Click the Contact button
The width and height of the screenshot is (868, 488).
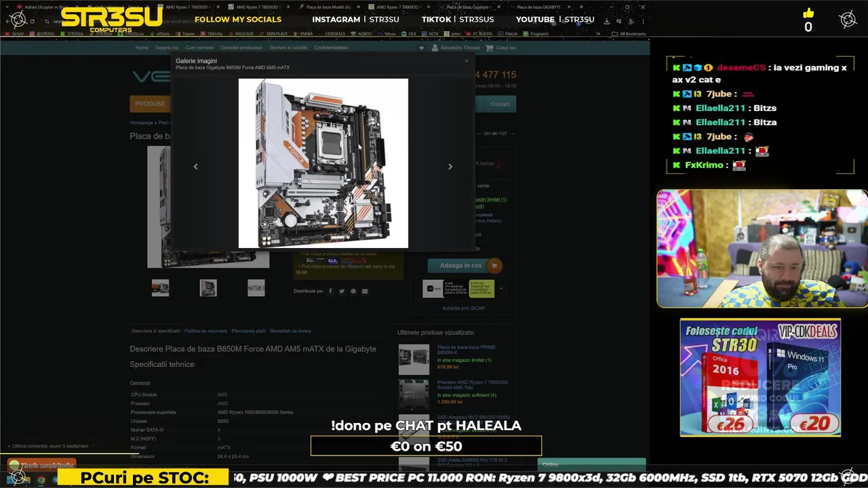pyautogui.click(x=500, y=104)
